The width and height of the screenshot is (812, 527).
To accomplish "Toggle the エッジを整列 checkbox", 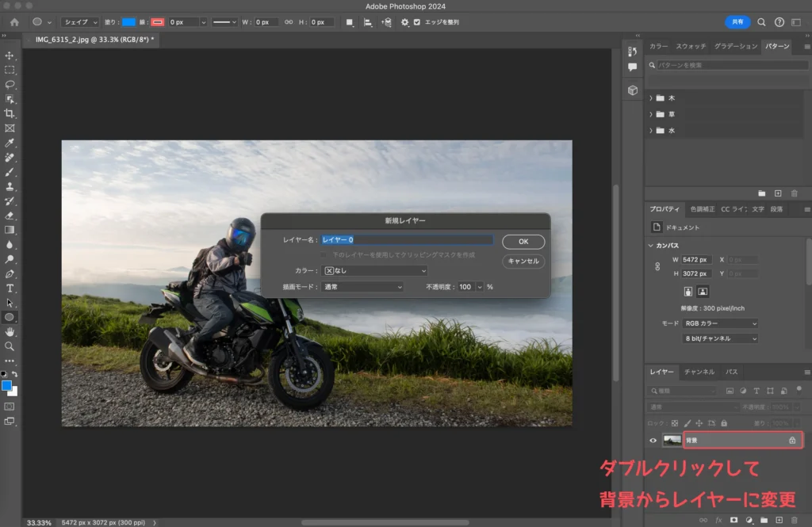I will tap(417, 22).
